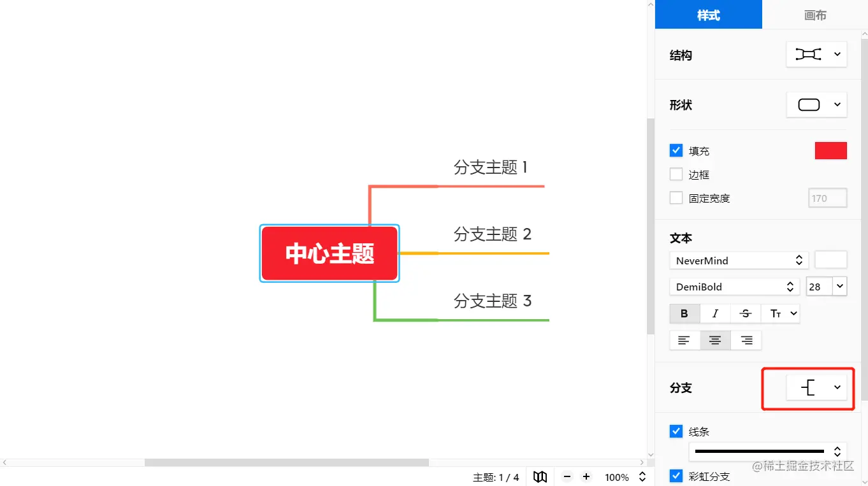Open the line thickness dropdown
This screenshot has height=486, width=868.
767,452
